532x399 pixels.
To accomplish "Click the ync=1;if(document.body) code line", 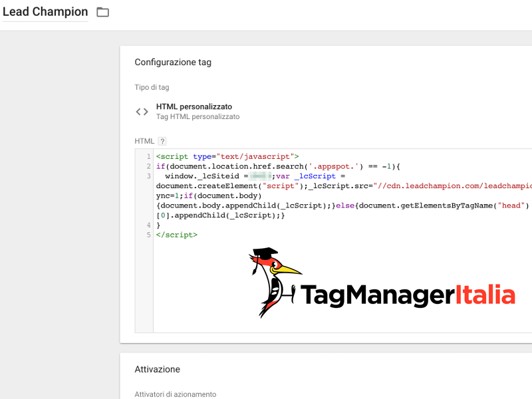I will [x=209, y=196].
